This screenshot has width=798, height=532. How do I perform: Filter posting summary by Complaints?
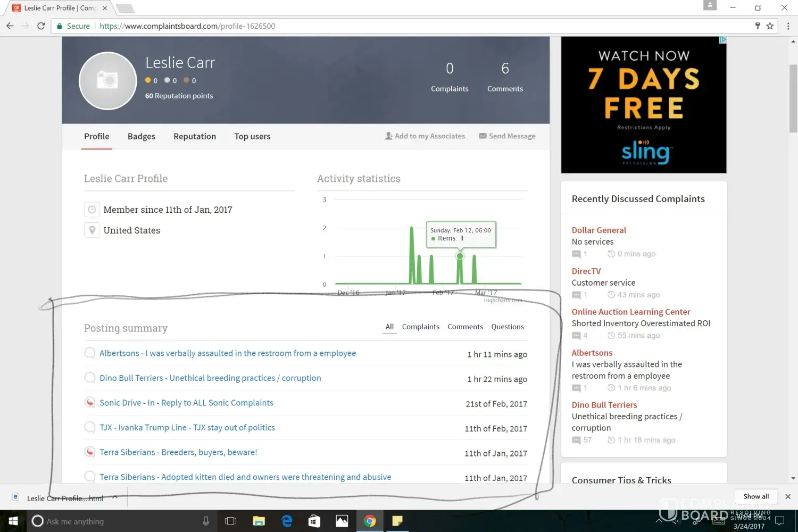pyautogui.click(x=420, y=327)
